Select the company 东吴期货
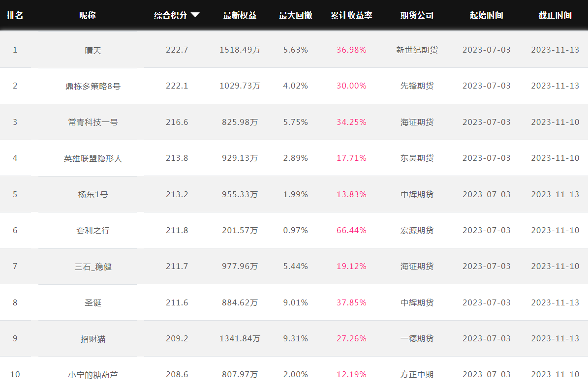This screenshot has height=390, width=588. click(x=417, y=158)
